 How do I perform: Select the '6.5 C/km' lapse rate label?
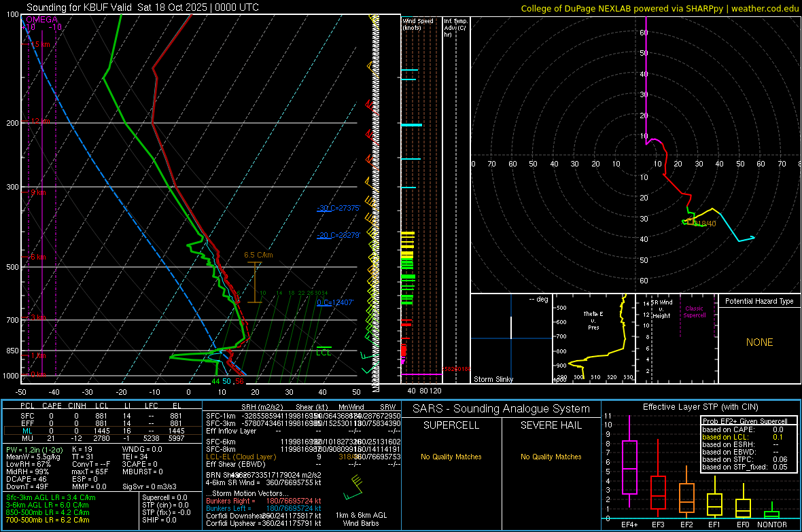tap(258, 255)
